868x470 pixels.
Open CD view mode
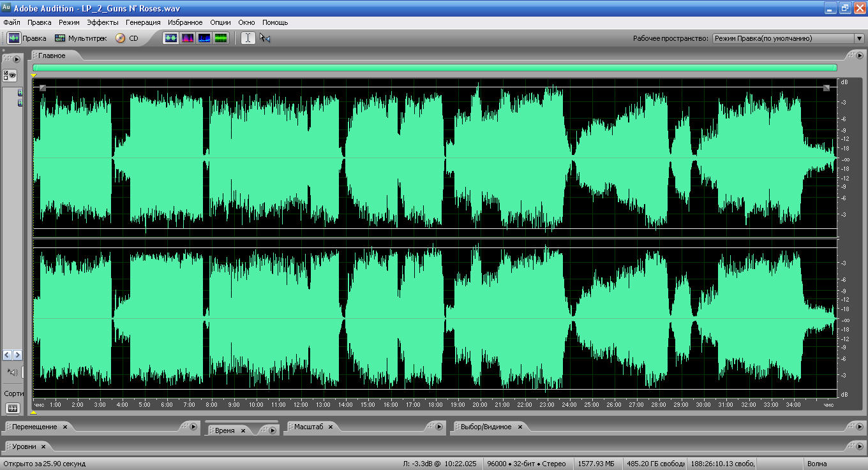[x=126, y=38]
